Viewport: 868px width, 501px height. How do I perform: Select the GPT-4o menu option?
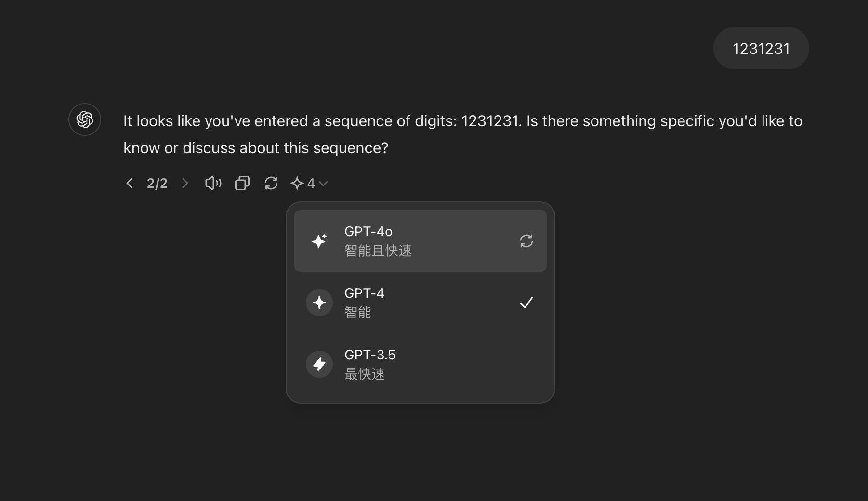tap(421, 241)
